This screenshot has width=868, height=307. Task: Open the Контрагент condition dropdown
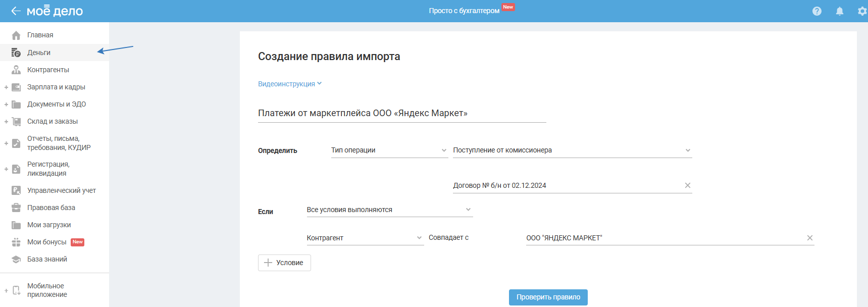click(x=365, y=238)
